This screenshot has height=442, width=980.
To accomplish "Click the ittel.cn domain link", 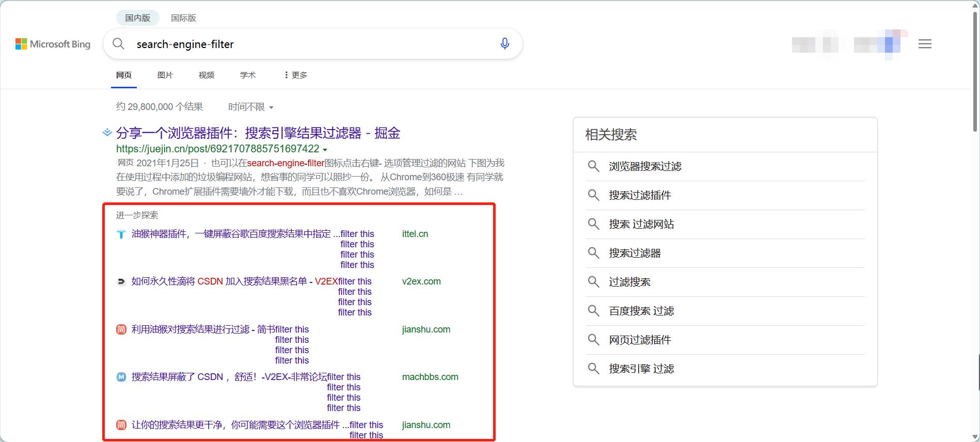I will tap(415, 234).
